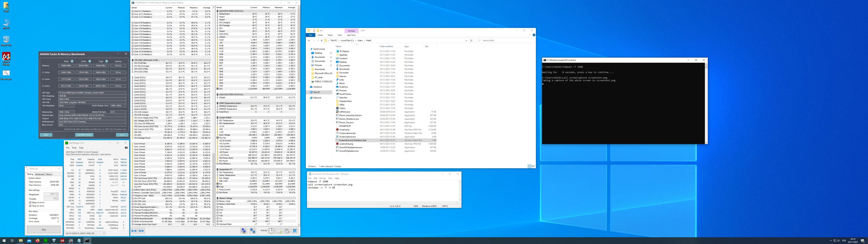Refresh the File Explorer folder view
The width and height of the screenshot is (868, 244).
pyautogui.click(x=471, y=40)
